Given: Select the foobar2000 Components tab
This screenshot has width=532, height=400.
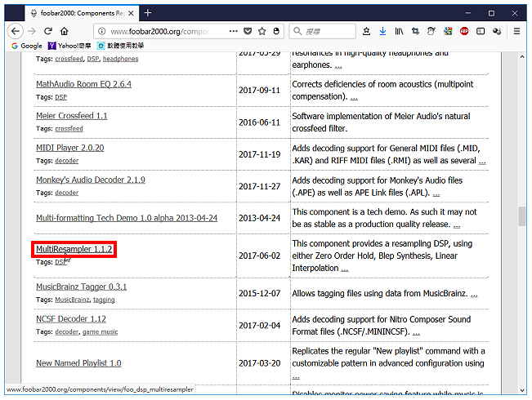Looking at the screenshot, I should [x=82, y=13].
